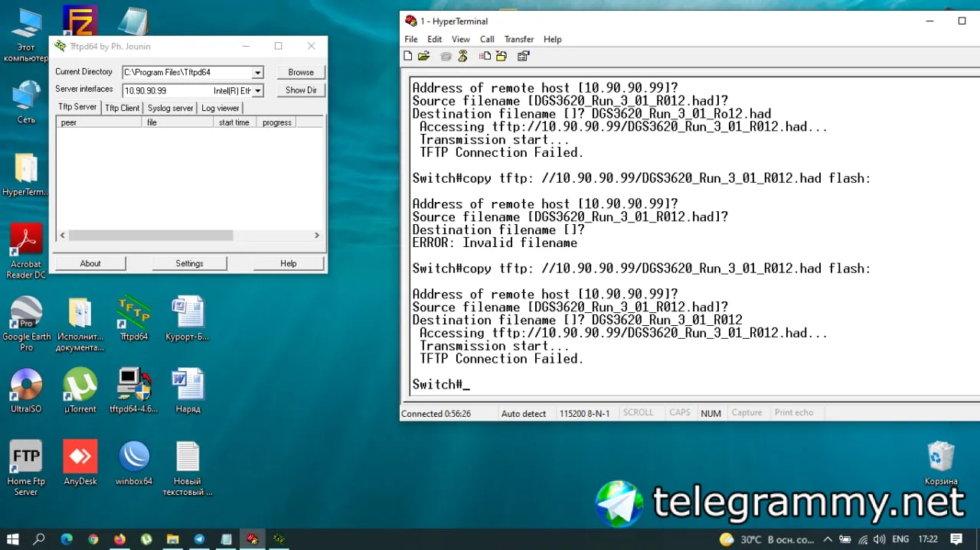Click the Auto detect status bar entry
This screenshot has width=980, height=550.
pyautogui.click(x=524, y=414)
